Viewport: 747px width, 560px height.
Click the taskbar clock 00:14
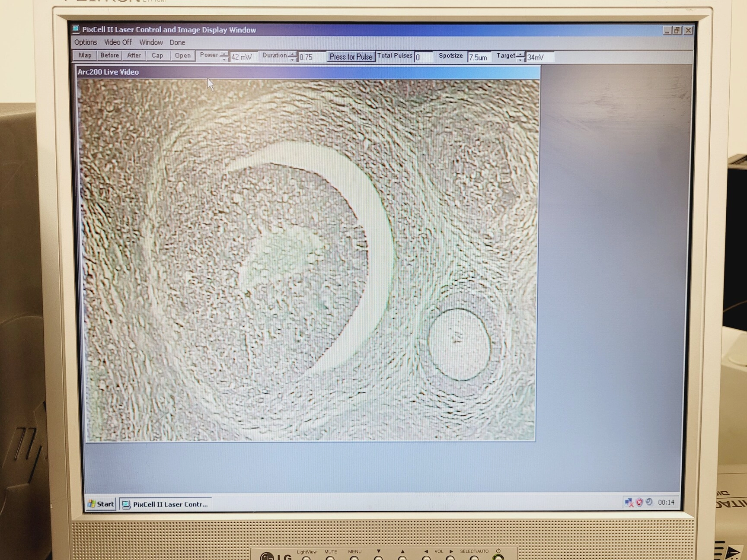pos(666,502)
